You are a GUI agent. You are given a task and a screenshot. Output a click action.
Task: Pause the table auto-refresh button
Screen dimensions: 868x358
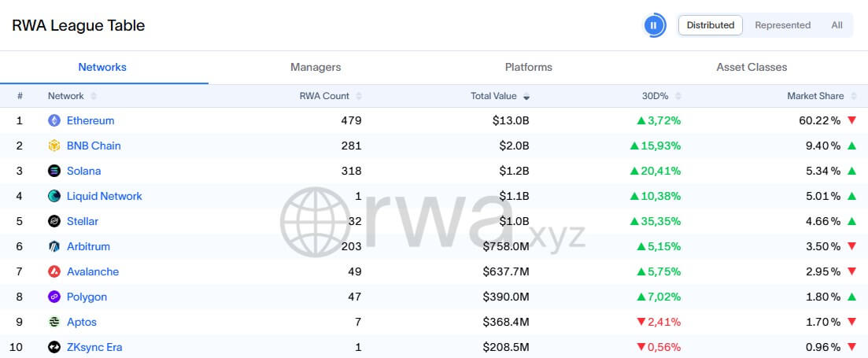[x=654, y=25]
